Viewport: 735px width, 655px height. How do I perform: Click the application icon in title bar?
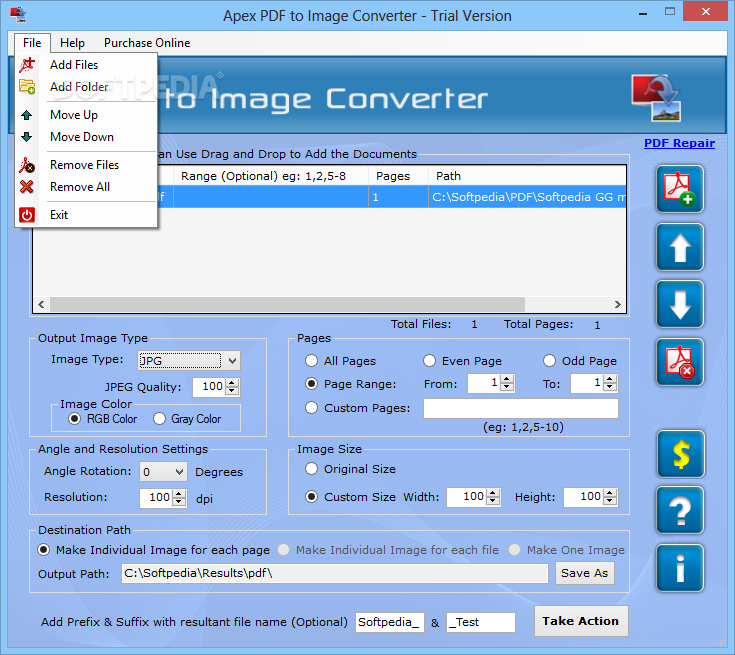coord(18,15)
